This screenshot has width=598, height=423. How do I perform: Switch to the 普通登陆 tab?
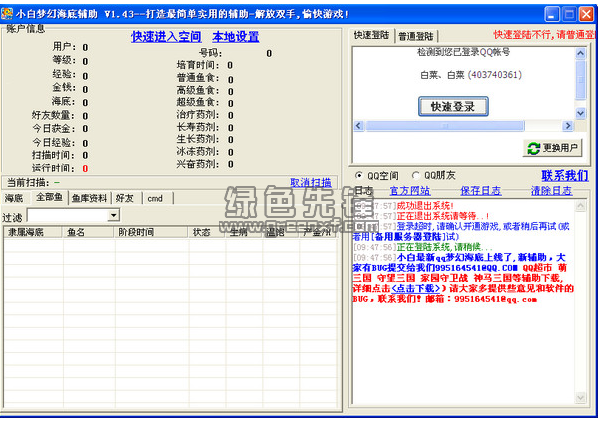(416, 36)
